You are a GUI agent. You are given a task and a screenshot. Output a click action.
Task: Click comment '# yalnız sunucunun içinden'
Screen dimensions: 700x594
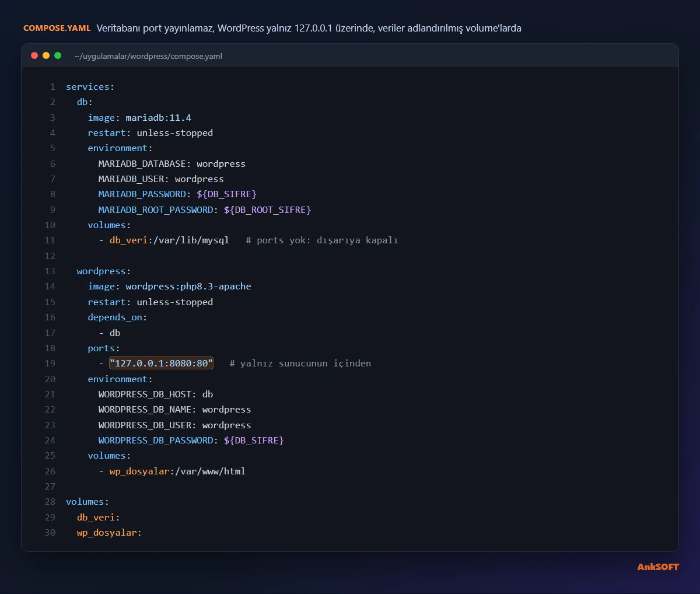point(300,364)
